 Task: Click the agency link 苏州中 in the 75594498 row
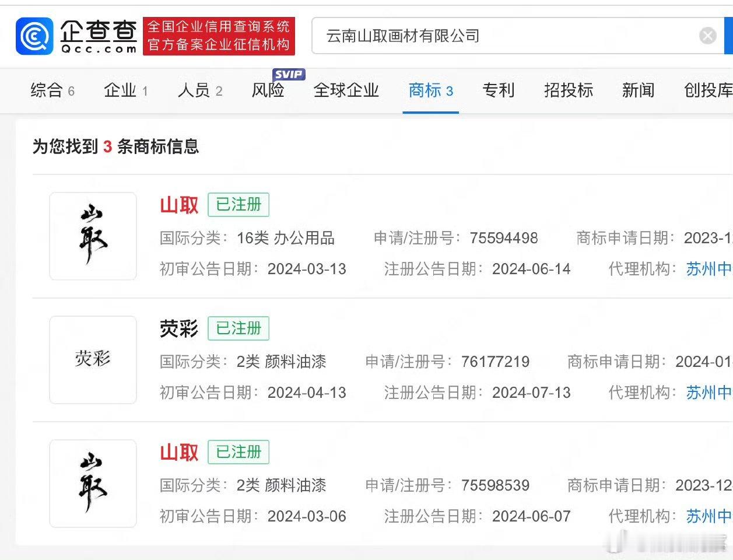[709, 269]
